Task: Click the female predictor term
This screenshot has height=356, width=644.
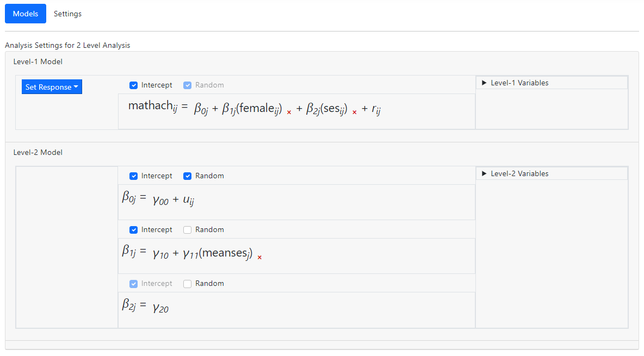Action: pos(258,109)
